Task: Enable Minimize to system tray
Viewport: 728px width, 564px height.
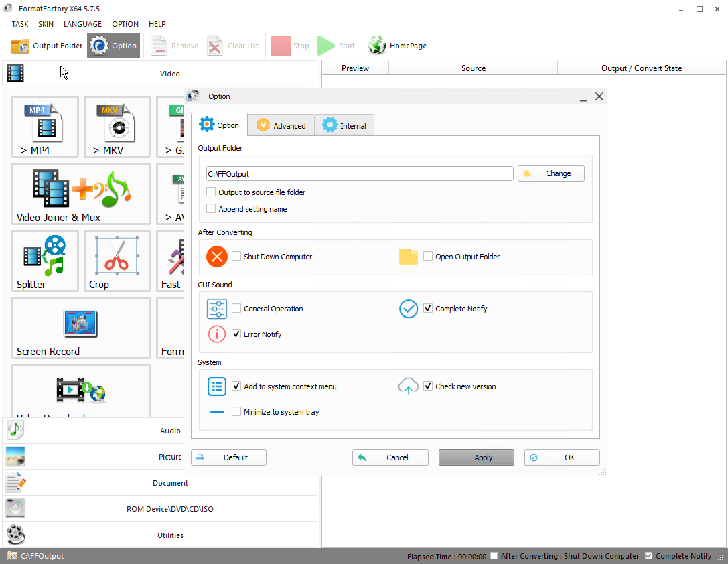Action: 236,411
